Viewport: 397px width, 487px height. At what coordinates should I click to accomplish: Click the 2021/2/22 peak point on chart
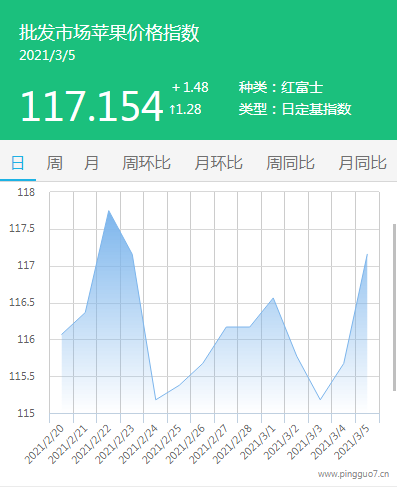(x=109, y=211)
